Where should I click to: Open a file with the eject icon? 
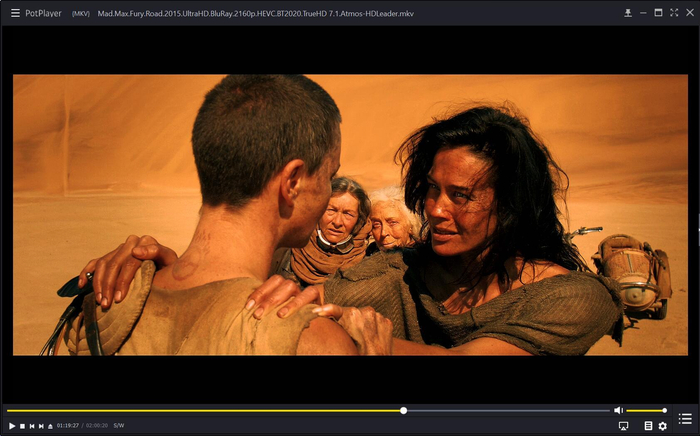(50, 427)
